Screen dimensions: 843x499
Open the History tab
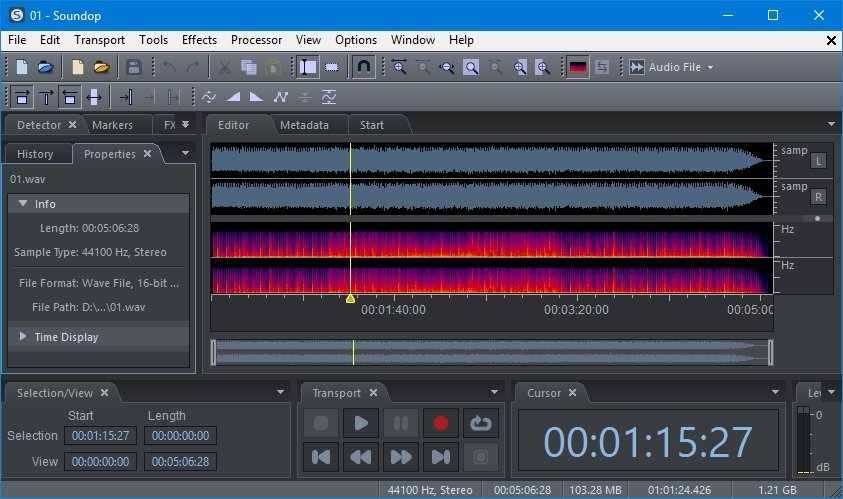(35, 154)
